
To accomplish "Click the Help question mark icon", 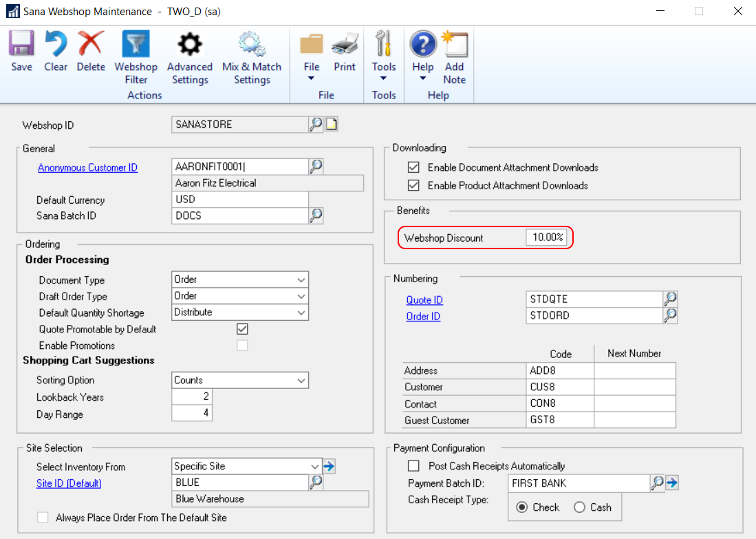I will tap(423, 44).
